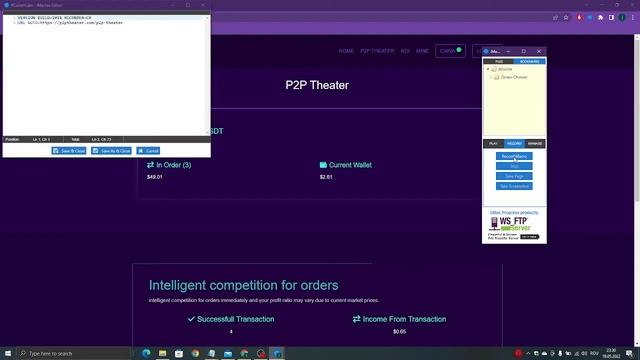Click the total lines status entry

click(102, 140)
